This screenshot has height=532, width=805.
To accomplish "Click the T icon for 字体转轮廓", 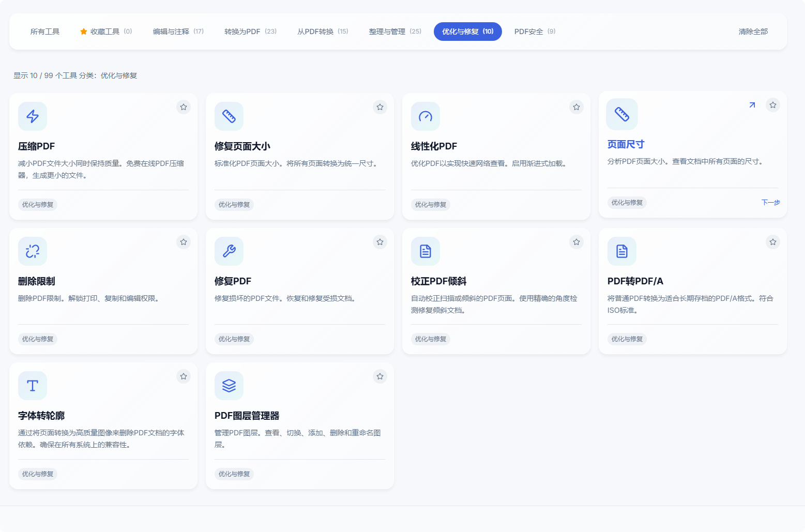I will (x=33, y=386).
